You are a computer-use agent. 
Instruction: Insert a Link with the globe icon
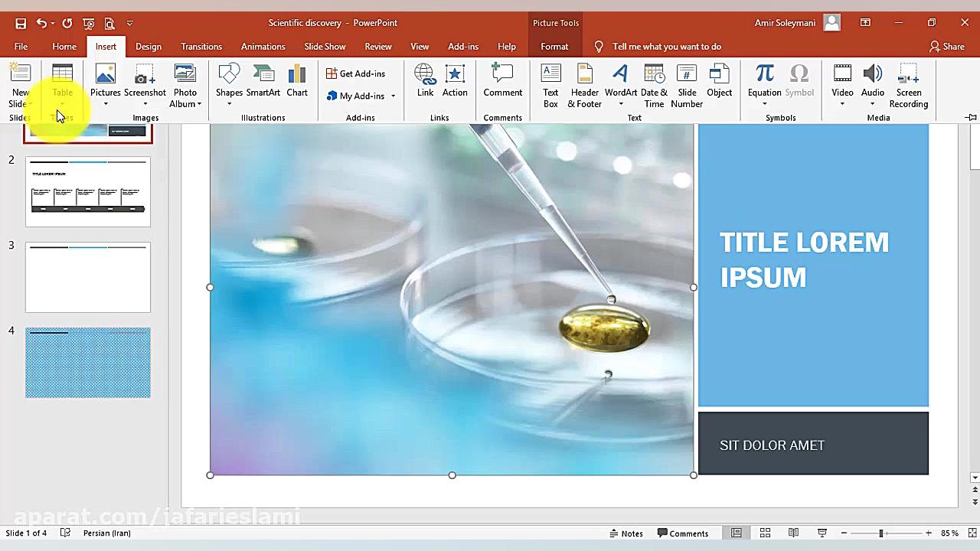coord(425,83)
